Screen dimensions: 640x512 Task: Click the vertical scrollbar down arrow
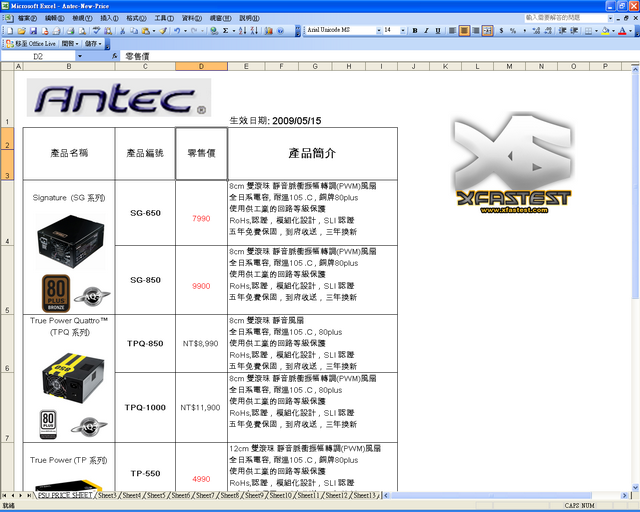[x=635, y=487]
